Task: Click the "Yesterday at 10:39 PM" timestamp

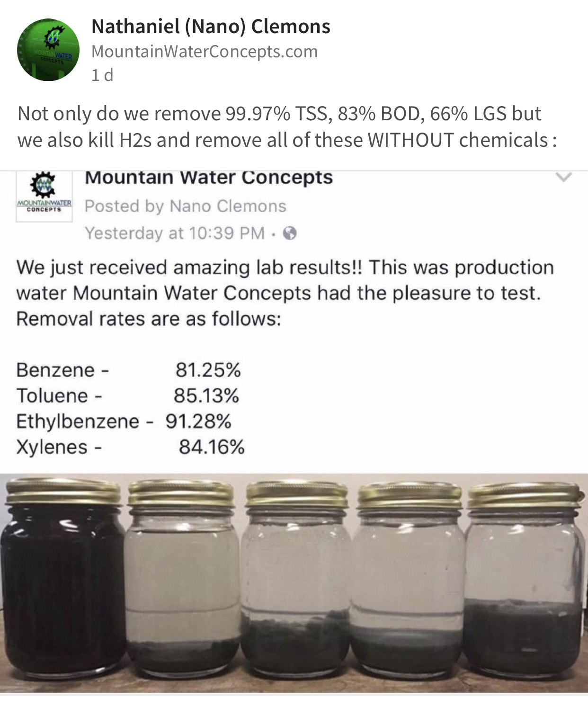Action: coord(174,233)
